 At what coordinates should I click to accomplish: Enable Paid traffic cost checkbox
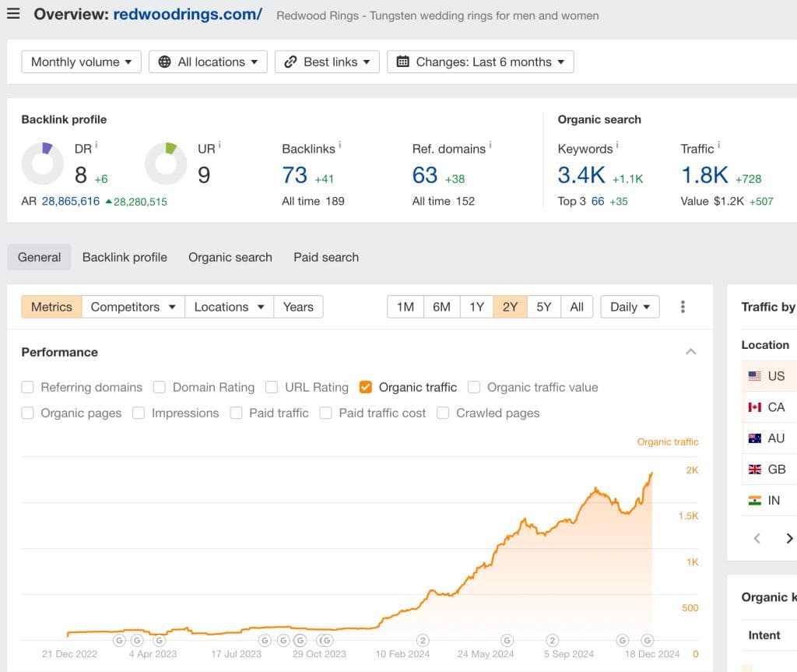point(325,413)
